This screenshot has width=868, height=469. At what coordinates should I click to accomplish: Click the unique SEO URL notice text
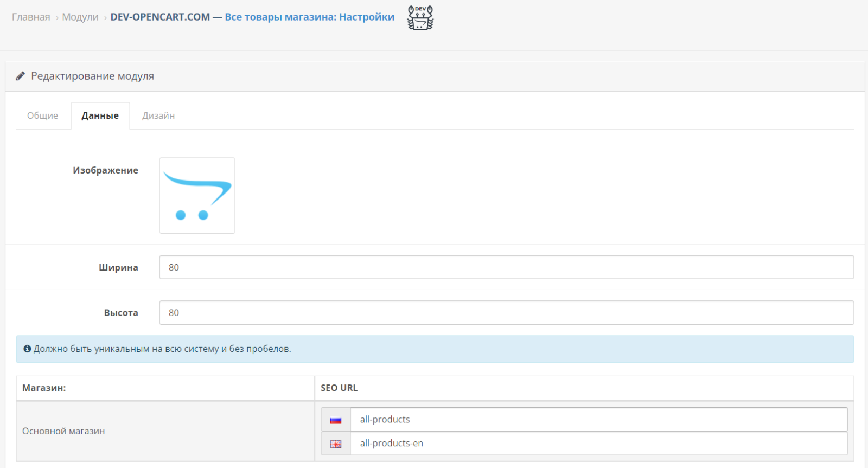pyautogui.click(x=162, y=349)
